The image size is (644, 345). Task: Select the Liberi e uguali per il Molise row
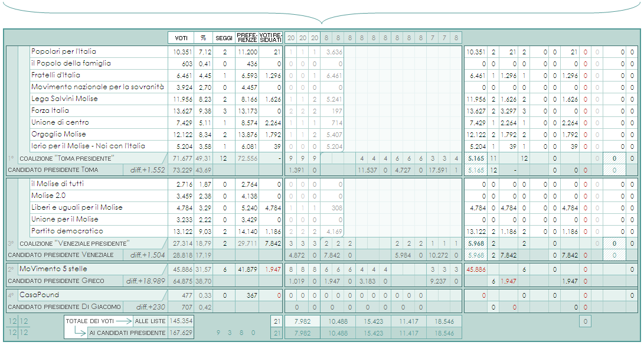tap(77, 208)
